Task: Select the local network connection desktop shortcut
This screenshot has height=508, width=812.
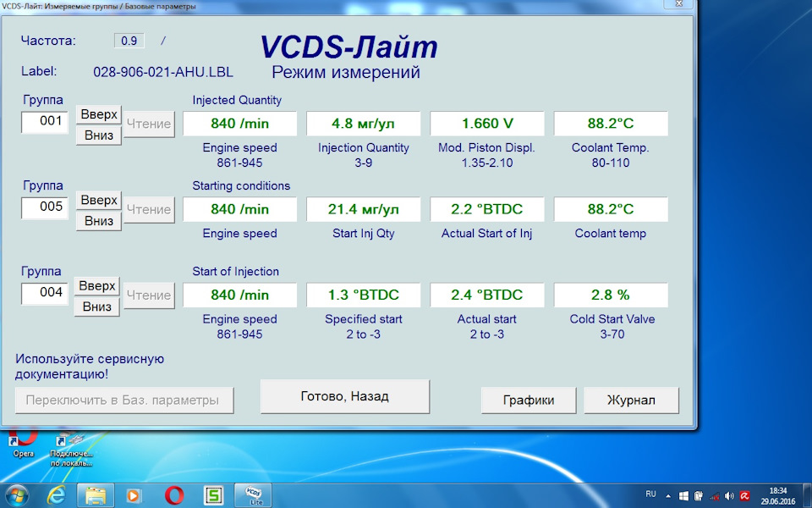Action: 71,450
